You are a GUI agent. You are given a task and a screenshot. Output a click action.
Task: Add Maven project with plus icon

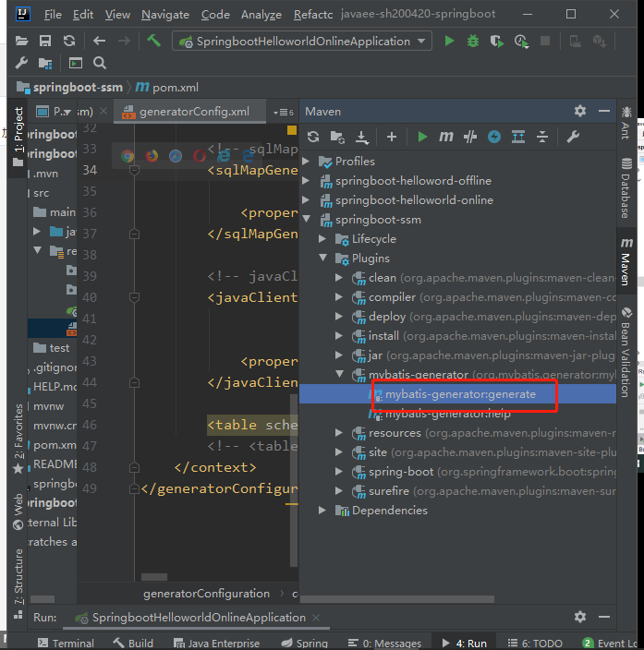click(391, 137)
